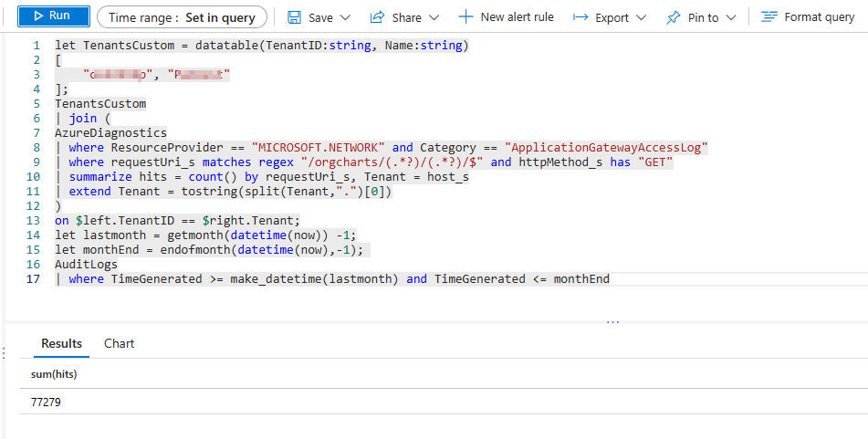This screenshot has height=439, width=868.
Task: Expand the Share dropdown chevron
Action: click(x=434, y=17)
